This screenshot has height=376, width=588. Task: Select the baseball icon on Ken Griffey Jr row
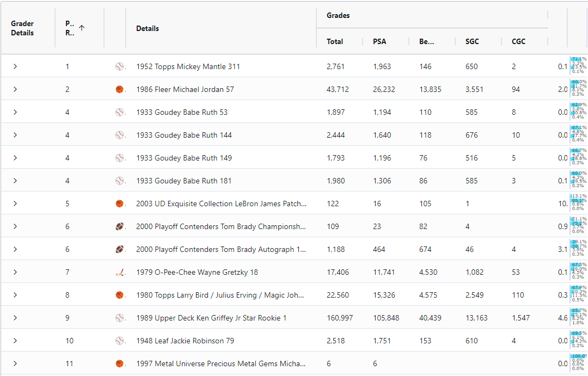click(119, 318)
